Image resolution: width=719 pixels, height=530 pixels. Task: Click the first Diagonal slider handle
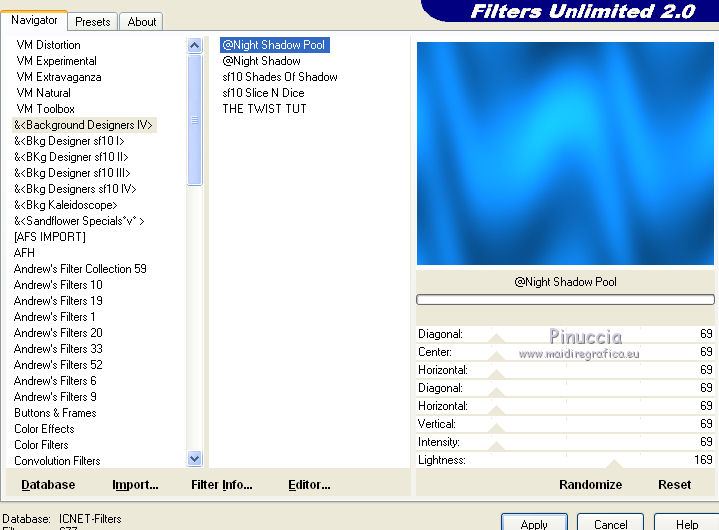[497, 339]
